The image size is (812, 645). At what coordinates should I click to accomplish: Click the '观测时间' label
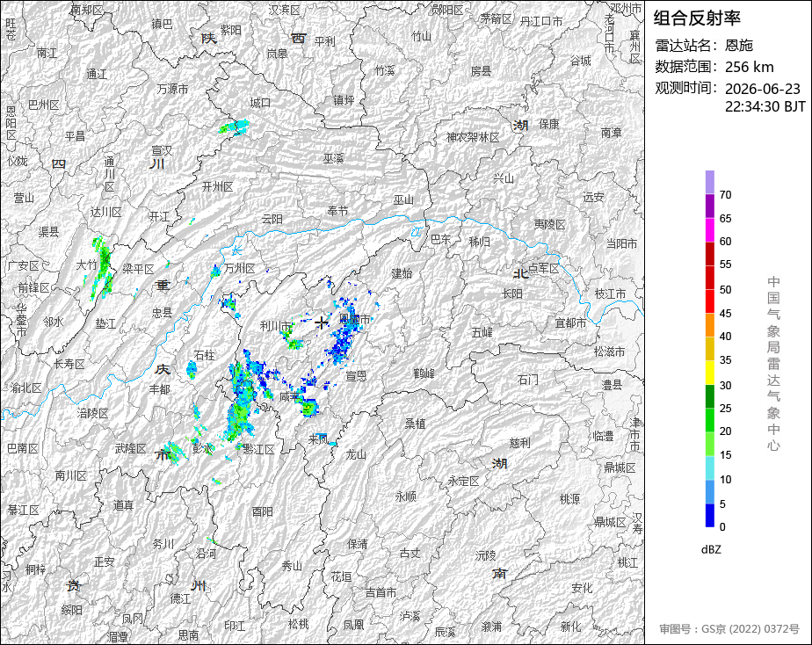(x=685, y=88)
